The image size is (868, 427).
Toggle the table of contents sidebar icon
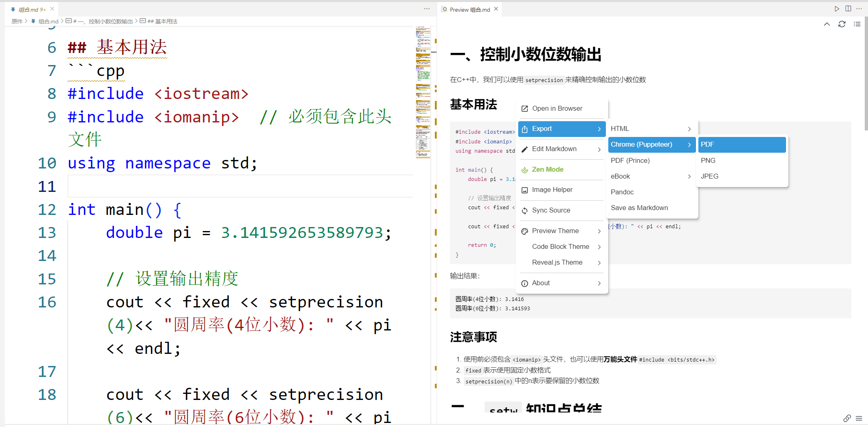pos(857,24)
